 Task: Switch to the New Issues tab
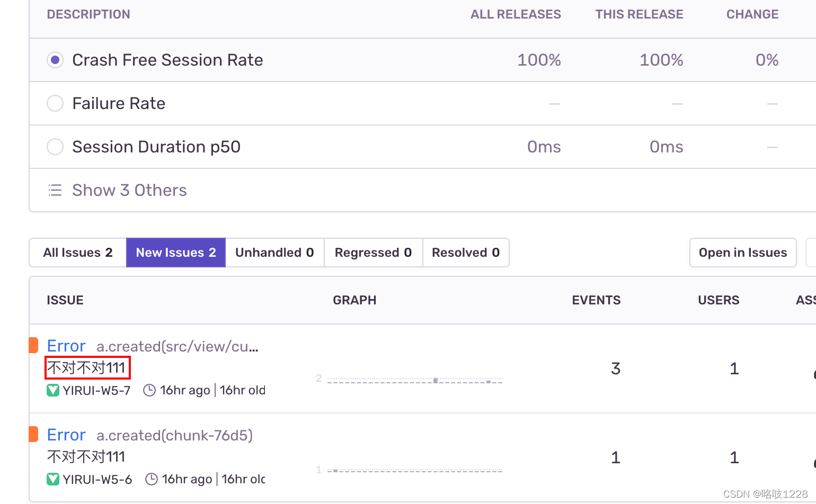click(x=176, y=253)
